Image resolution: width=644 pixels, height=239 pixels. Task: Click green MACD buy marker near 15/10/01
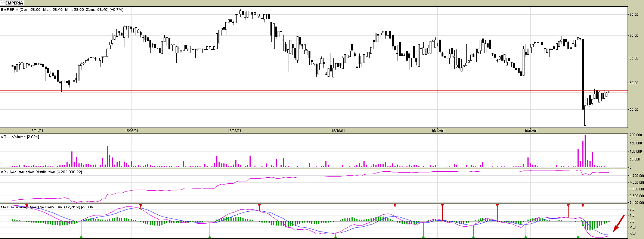pyautogui.click(x=335, y=236)
